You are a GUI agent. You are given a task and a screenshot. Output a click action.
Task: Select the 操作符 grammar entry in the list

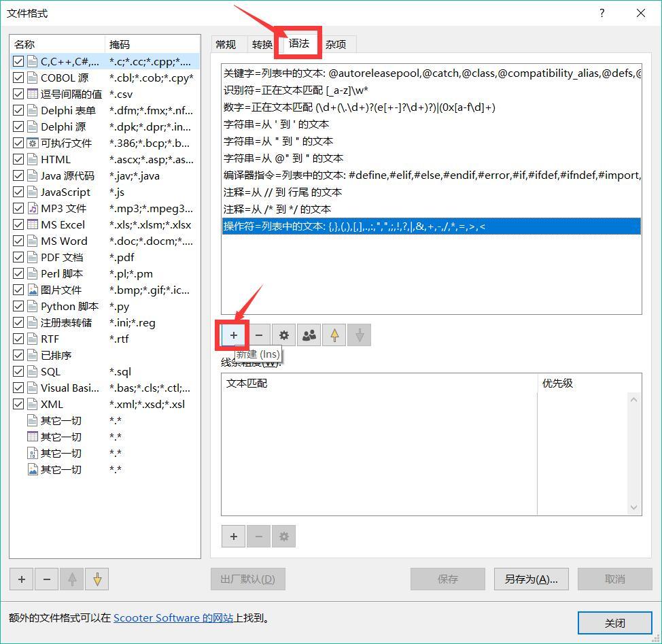(340, 225)
